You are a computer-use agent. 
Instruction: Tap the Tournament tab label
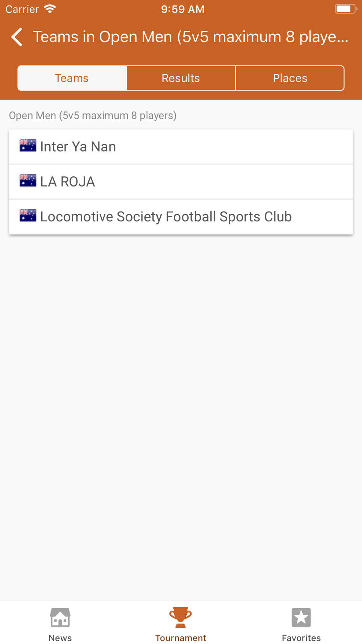(181, 638)
